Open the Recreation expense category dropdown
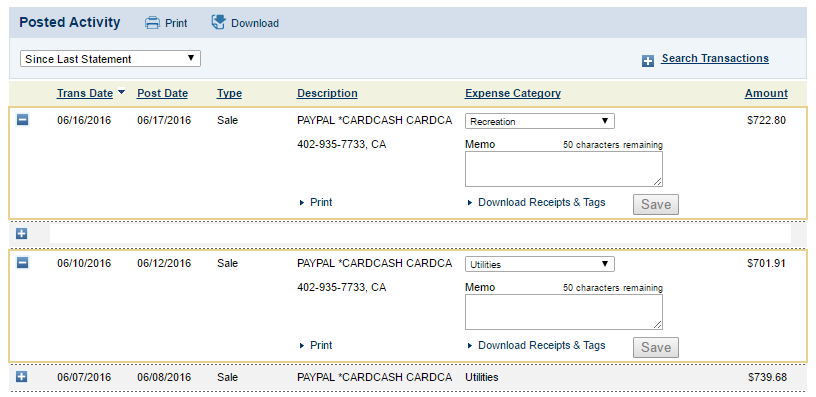This screenshot has width=816, height=397. 540,121
